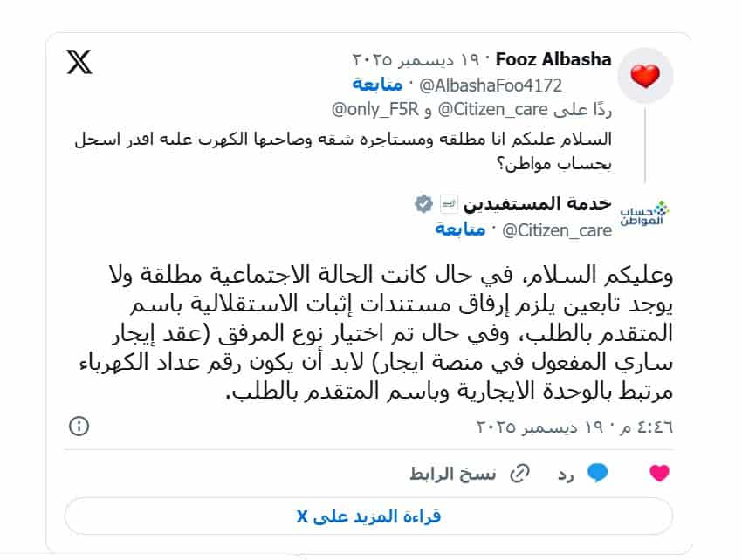Click the رد reply label
Viewport: 742px width, 560px height.
tap(567, 473)
